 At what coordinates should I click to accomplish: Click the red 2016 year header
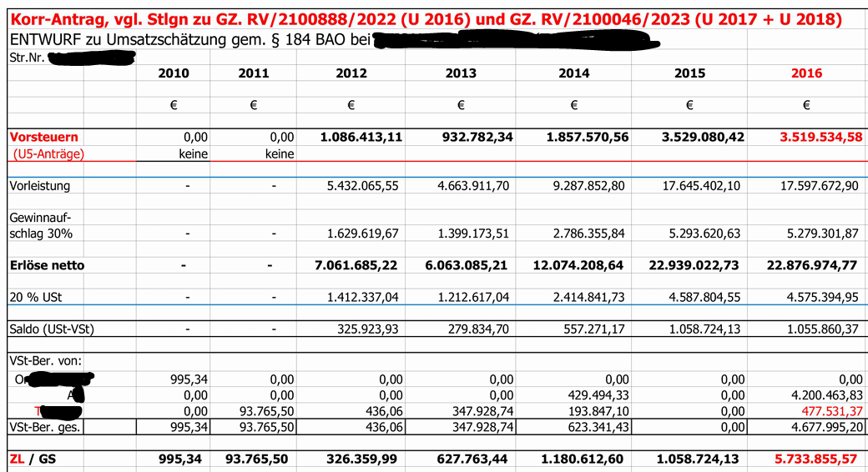point(806,73)
